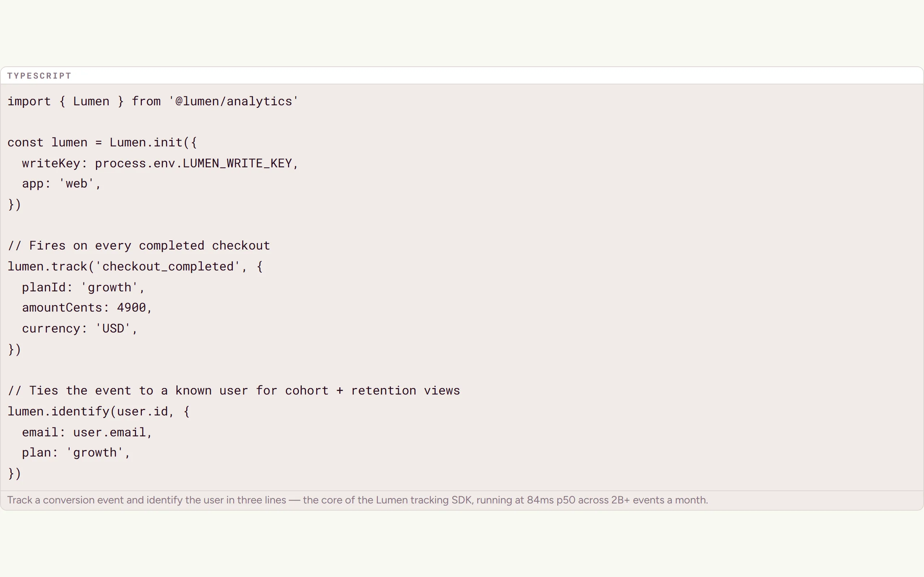Click the lumen.track call line
Image resolution: width=924 pixels, height=577 pixels.
click(x=135, y=267)
